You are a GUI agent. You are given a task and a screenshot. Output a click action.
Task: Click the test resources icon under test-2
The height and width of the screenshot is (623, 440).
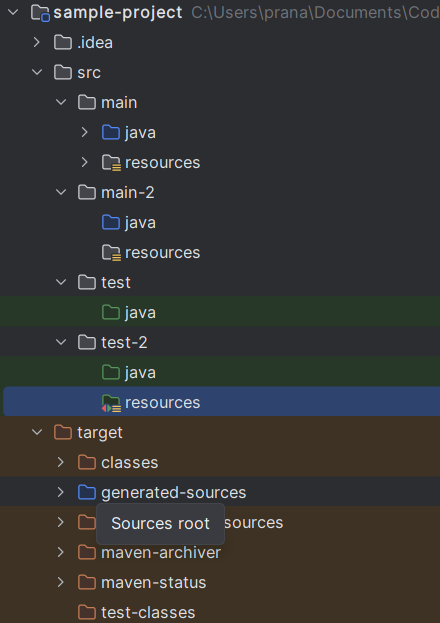[111, 403]
